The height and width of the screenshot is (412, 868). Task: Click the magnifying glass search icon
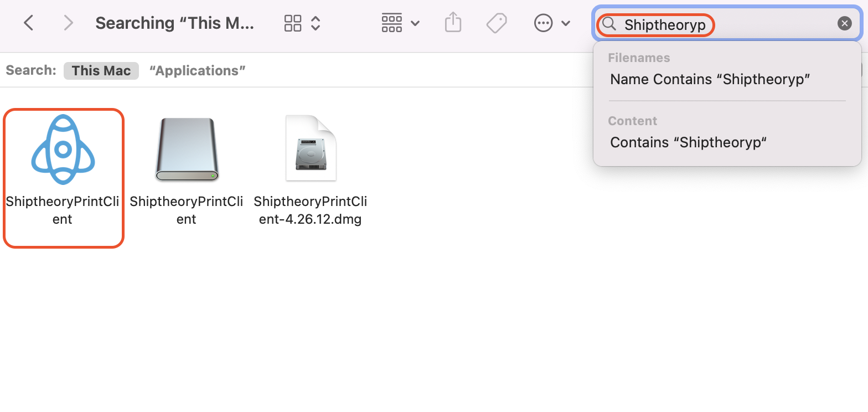pyautogui.click(x=609, y=24)
